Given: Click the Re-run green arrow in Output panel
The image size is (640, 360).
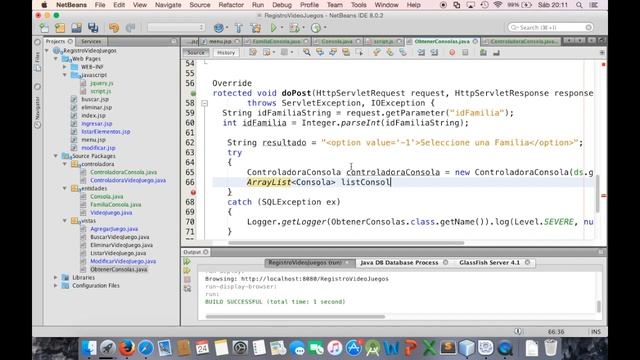Looking at the screenshot, I should pyautogui.click(x=187, y=262).
